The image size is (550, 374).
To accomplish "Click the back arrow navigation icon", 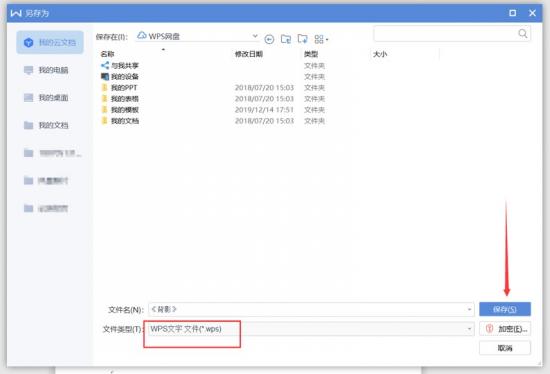I will (269, 39).
